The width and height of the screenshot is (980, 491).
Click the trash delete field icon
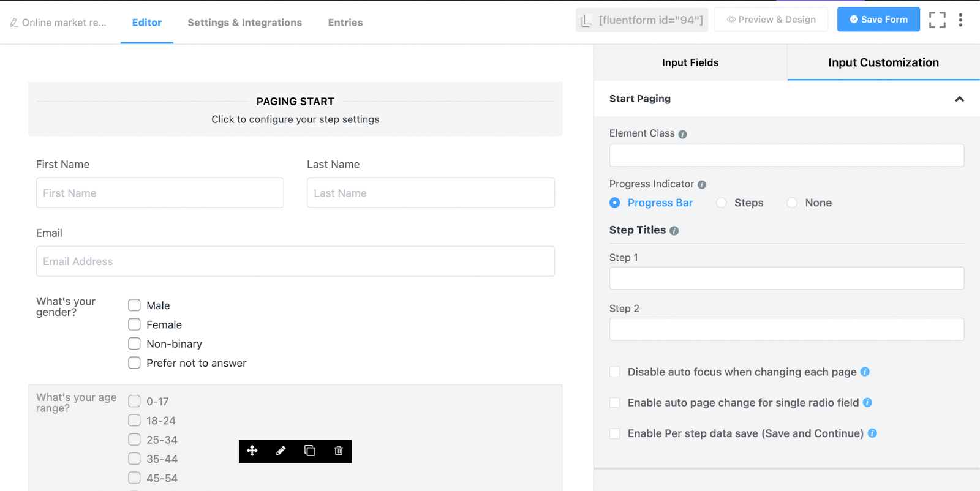point(339,451)
